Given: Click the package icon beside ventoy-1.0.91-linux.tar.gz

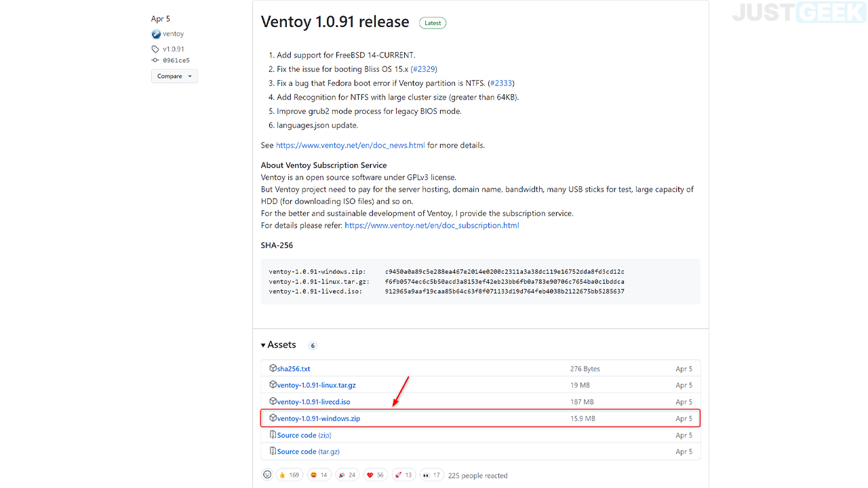Looking at the screenshot, I should (x=273, y=384).
